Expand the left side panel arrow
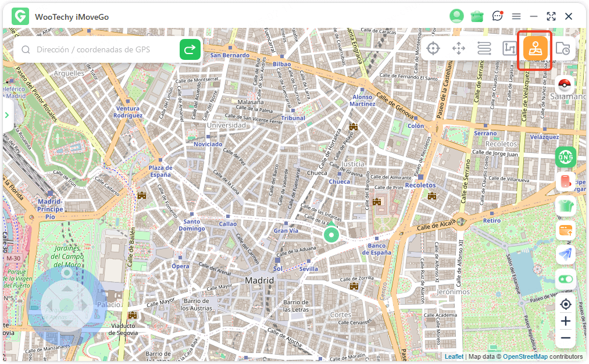The image size is (589, 364). click(x=7, y=115)
